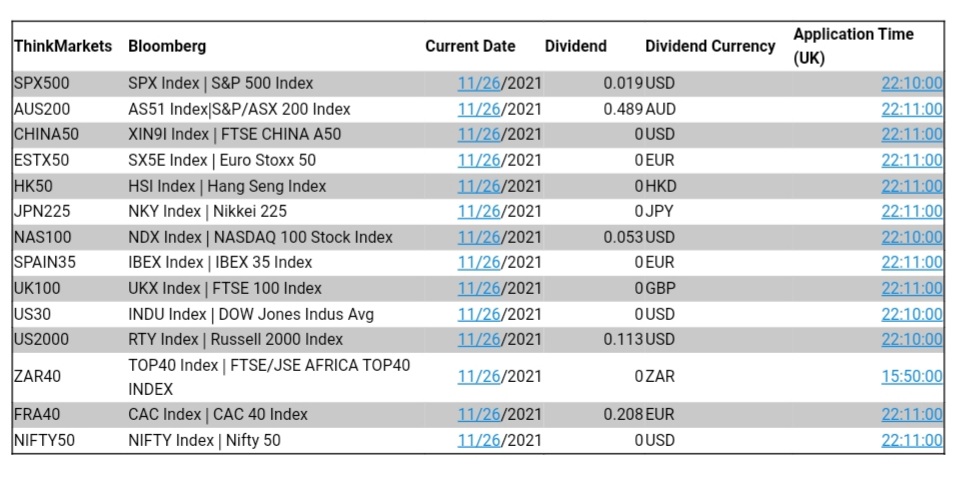Click the application time link for SPX500
This screenshot has height=482, width=959.
tap(911, 83)
